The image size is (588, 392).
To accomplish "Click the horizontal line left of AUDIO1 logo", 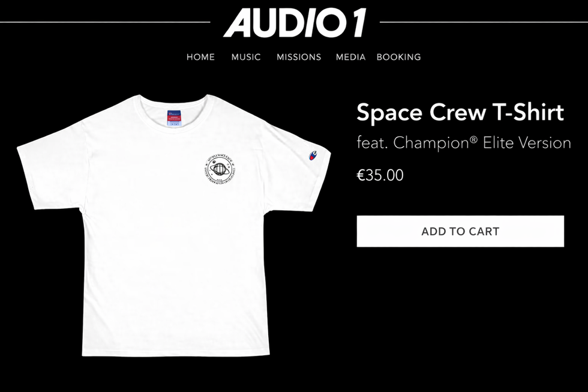I will (x=105, y=22).
